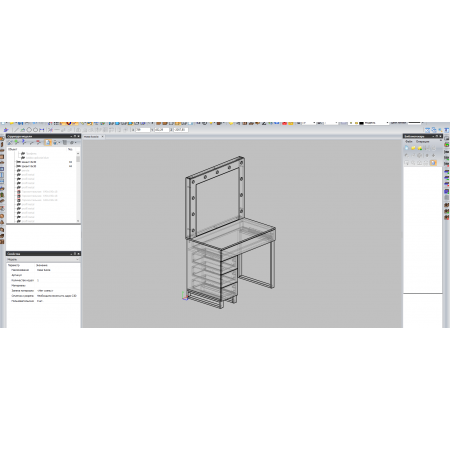Click the zoom magnifier icon at top right
Viewport: 450px width, 450px height.
coord(440,130)
